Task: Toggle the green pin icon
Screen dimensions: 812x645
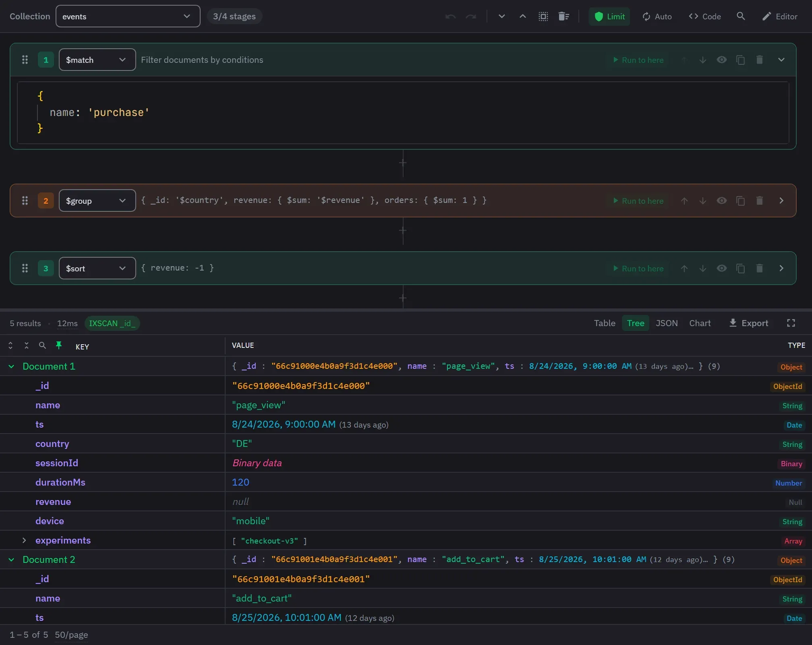Action: coord(59,345)
